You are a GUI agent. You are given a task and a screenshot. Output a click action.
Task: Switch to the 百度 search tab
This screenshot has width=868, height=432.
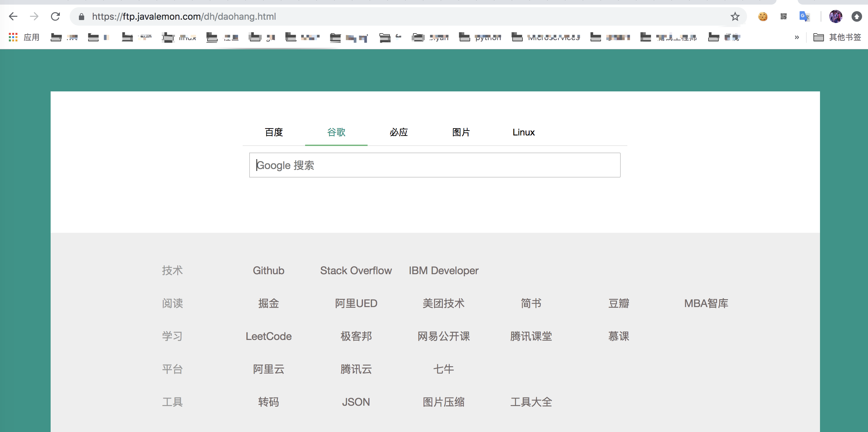[274, 132]
